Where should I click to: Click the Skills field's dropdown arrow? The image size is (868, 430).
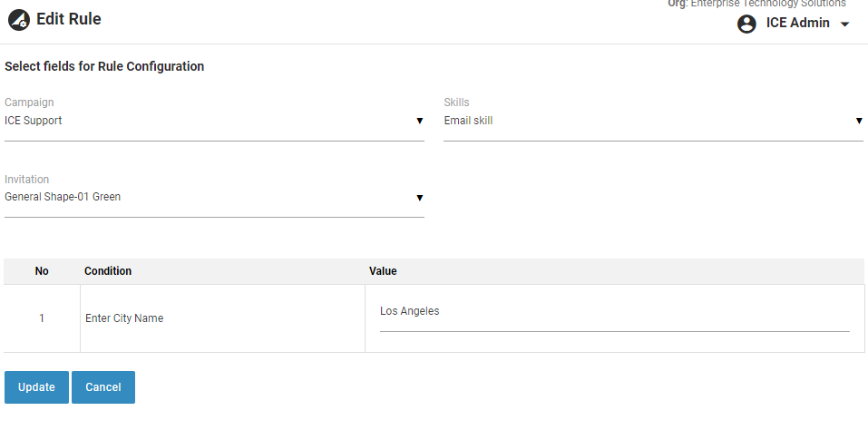click(858, 121)
